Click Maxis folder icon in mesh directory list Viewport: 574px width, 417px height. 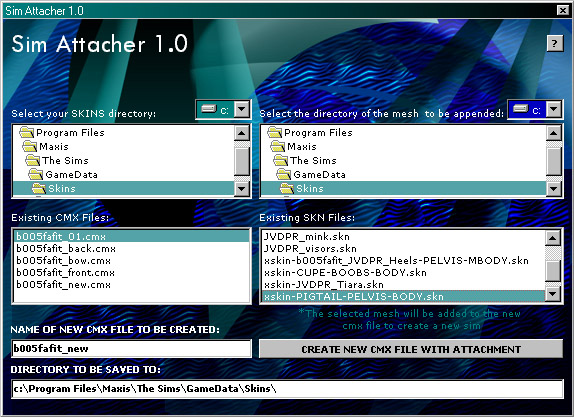[277, 146]
